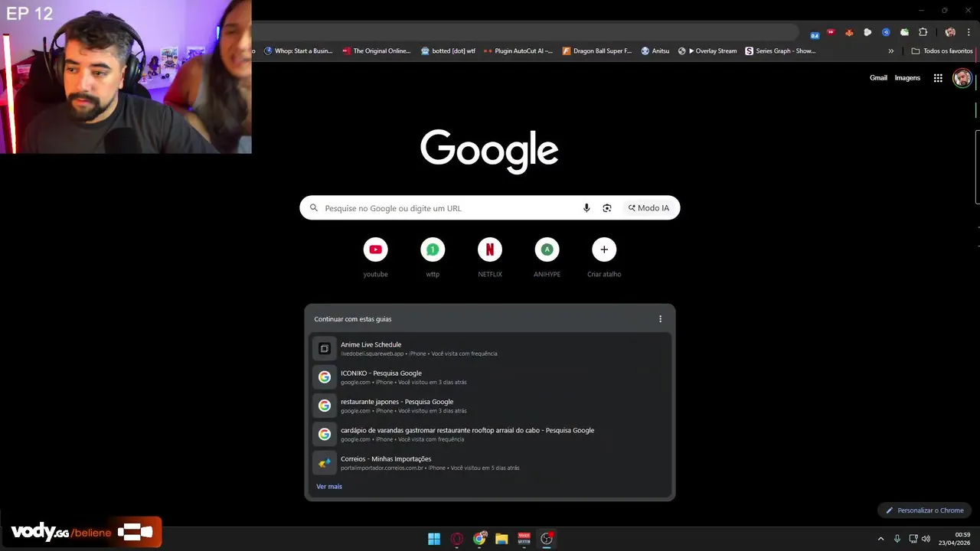Image resolution: width=980 pixels, height=551 pixels.
Task: Show hidden system tray icons
Action: (880, 539)
